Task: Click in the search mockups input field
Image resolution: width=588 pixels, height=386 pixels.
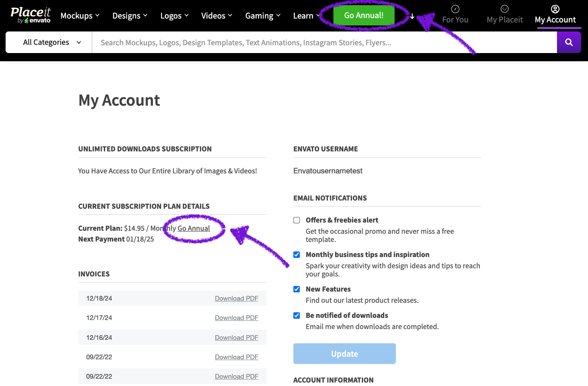Action: click(324, 42)
